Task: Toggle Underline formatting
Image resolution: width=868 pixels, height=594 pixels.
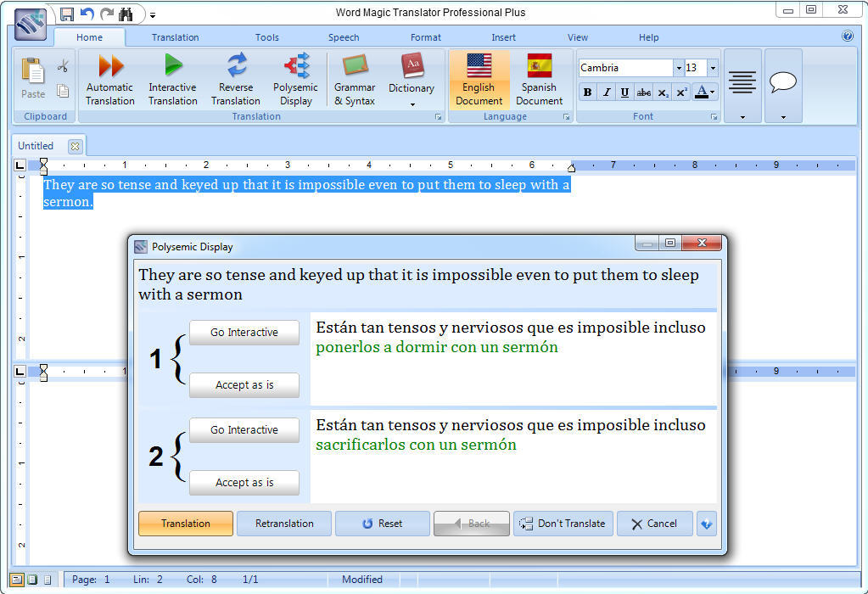Action: click(x=624, y=92)
